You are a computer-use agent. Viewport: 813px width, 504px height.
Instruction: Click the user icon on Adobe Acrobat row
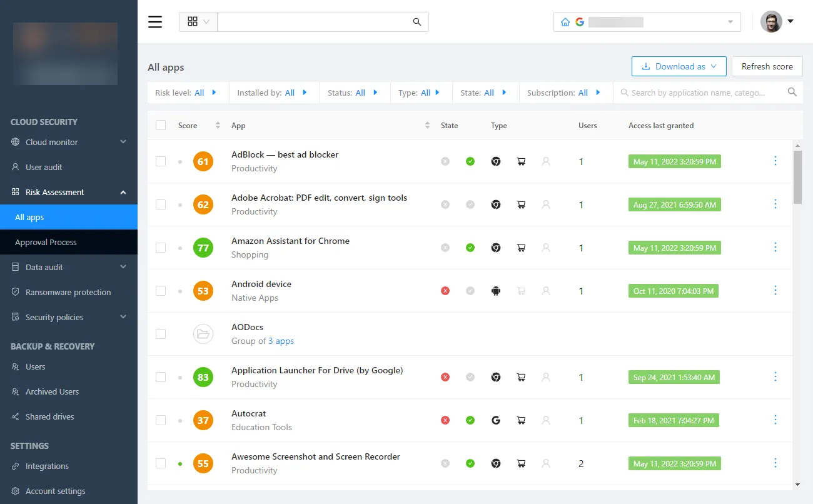pyautogui.click(x=546, y=204)
